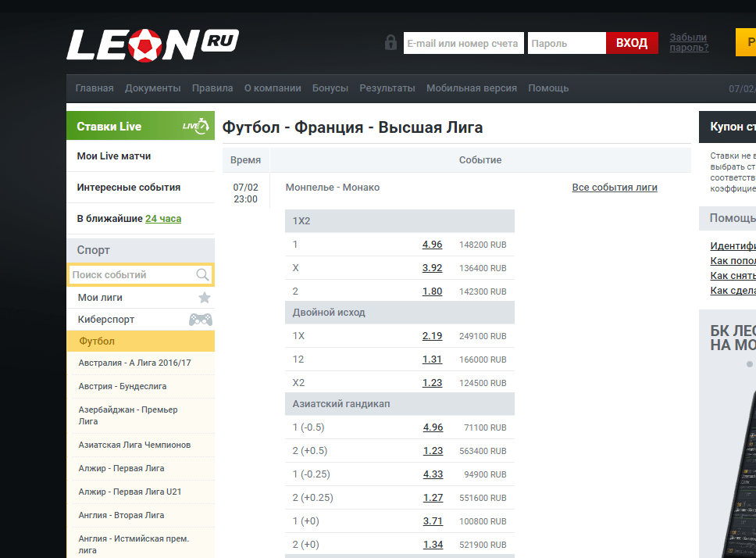
Task: Pick odds 1.23 for handicap 2 (+0.5)
Action: point(433,450)
